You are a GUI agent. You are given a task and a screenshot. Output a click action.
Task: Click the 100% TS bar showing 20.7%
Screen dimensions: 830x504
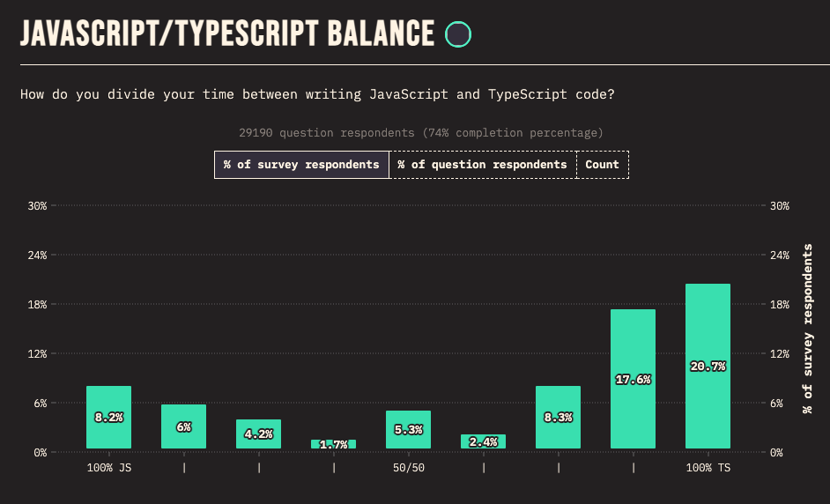pos(708,366)
